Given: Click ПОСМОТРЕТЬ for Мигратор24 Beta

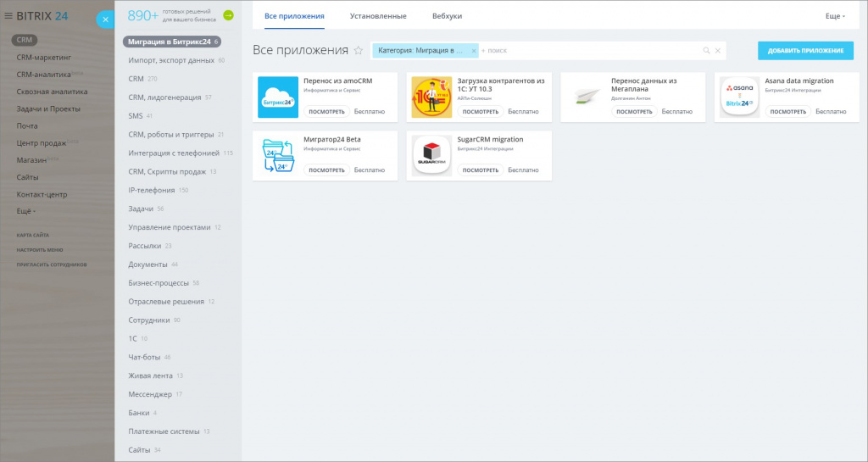Looking at the screenshot, I should click(326, 170).
